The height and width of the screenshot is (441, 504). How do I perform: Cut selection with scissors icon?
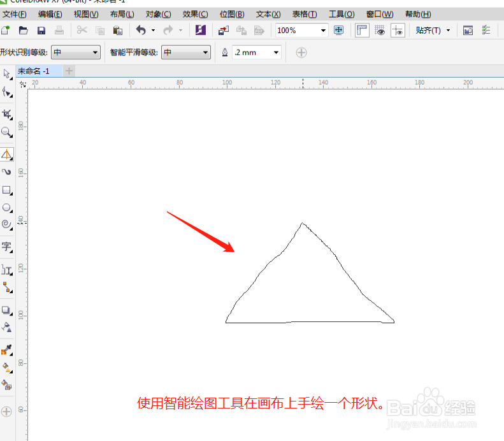82,30
